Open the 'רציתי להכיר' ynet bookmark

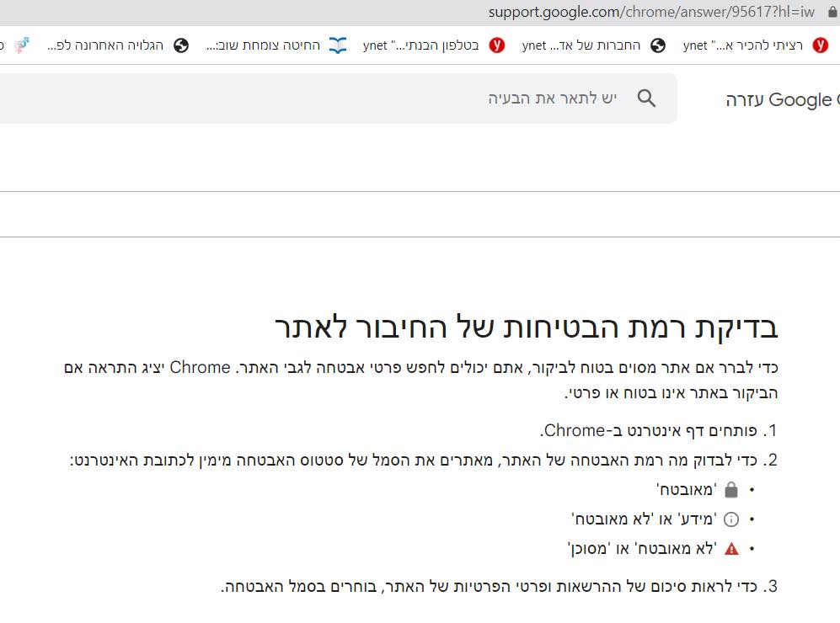pyautogui.click(x=755, y=45)
